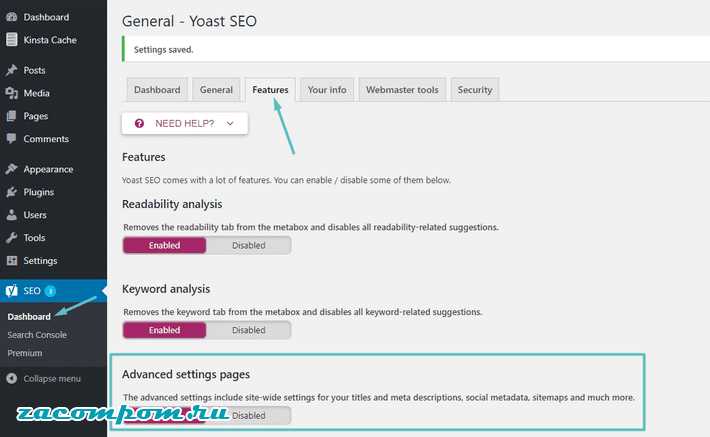Screen dimensions: 710x437
Task: Expand the NEED HELP? dropdown
Action: pyautogui.click(x=185, y=123)
